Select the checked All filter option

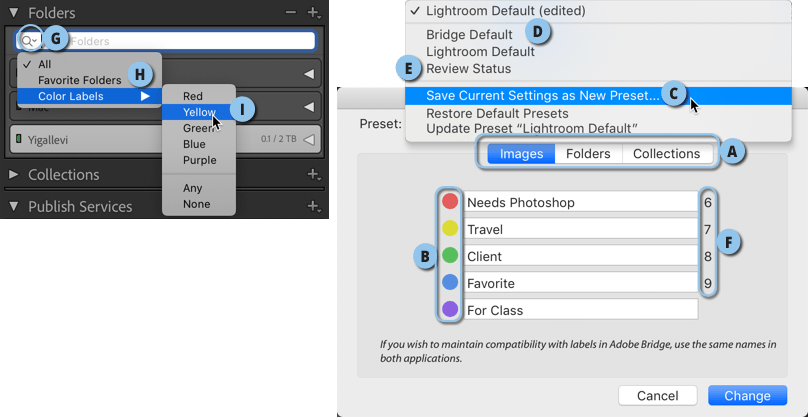click(x=44, y=64)
